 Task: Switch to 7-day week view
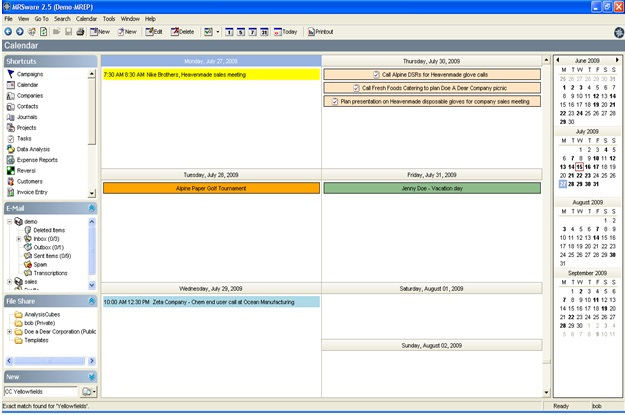point(253,32)
